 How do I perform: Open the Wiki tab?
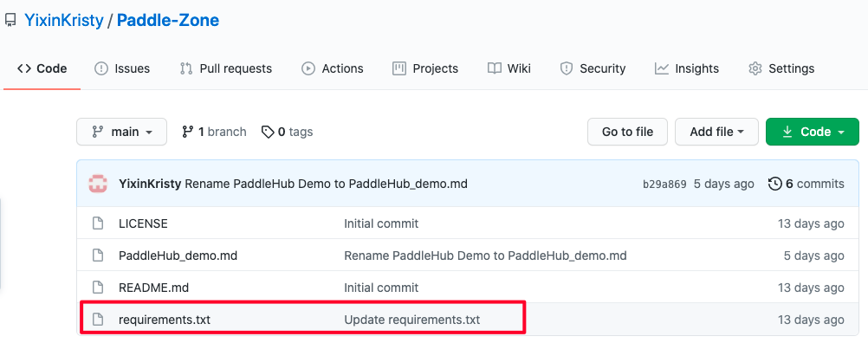pos(508,68)
